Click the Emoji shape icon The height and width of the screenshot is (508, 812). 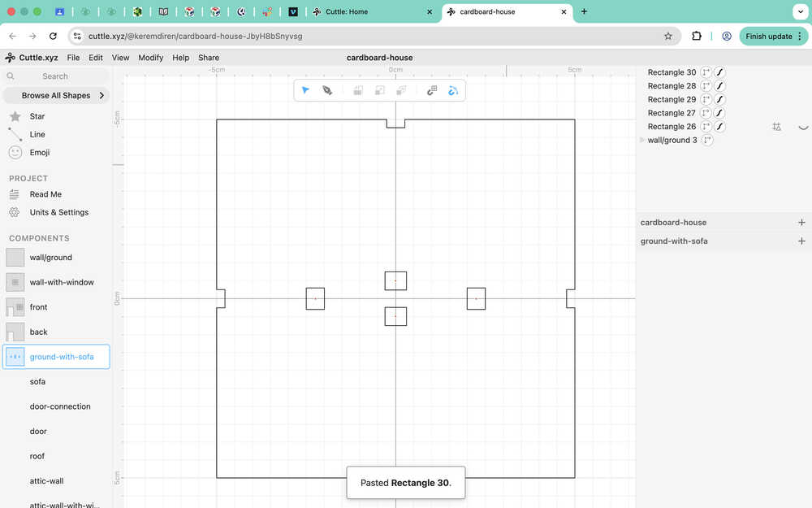pos(15,153)
